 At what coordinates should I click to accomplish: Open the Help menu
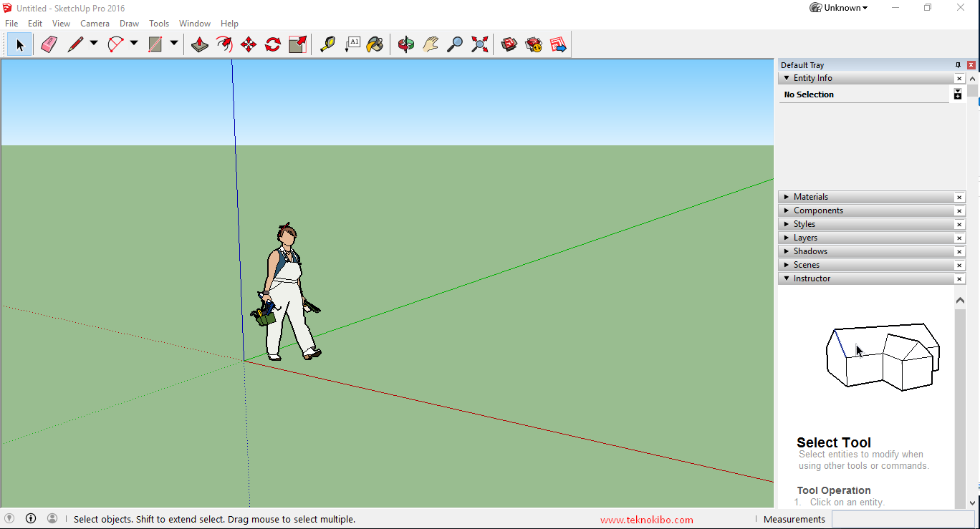coord(229,24)
